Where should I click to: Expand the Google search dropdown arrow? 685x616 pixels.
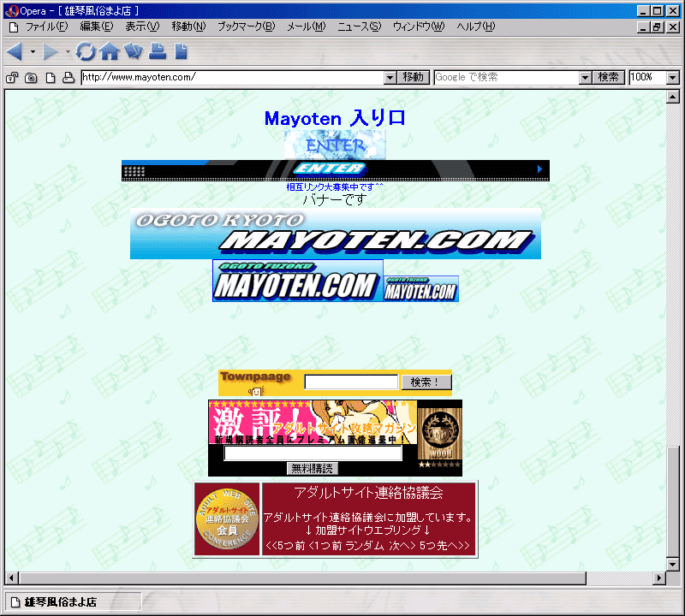pos(585,78)
